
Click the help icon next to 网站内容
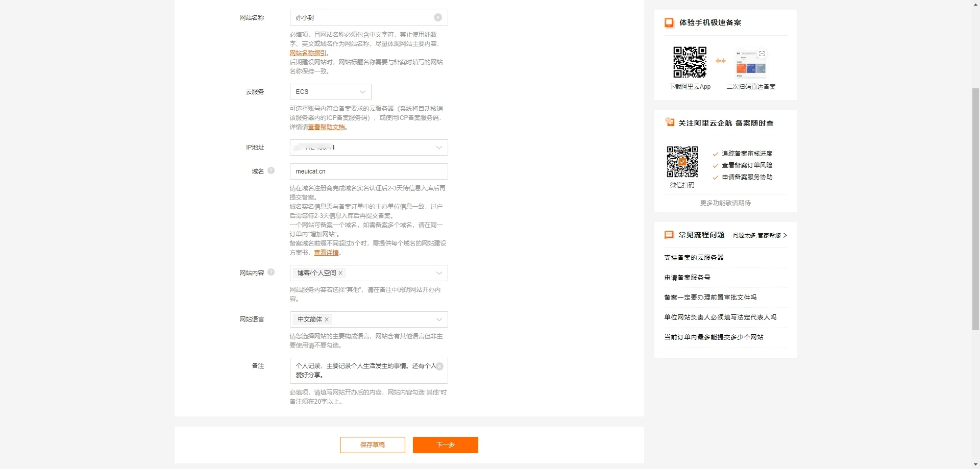pos(271,273)
